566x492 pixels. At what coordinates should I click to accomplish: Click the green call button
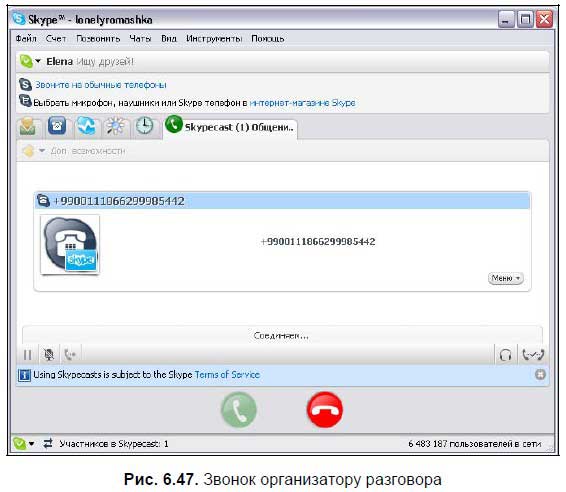[239, 409]
